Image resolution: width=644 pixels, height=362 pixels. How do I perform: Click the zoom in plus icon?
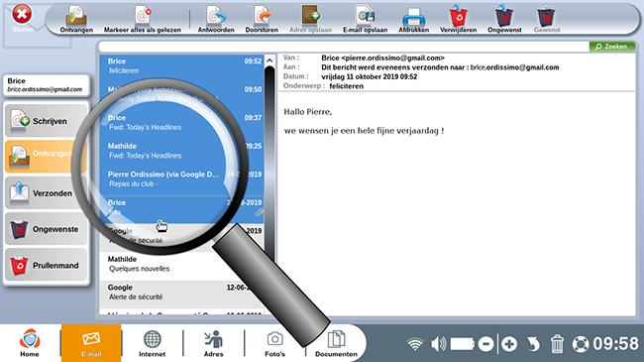[509, 344]
